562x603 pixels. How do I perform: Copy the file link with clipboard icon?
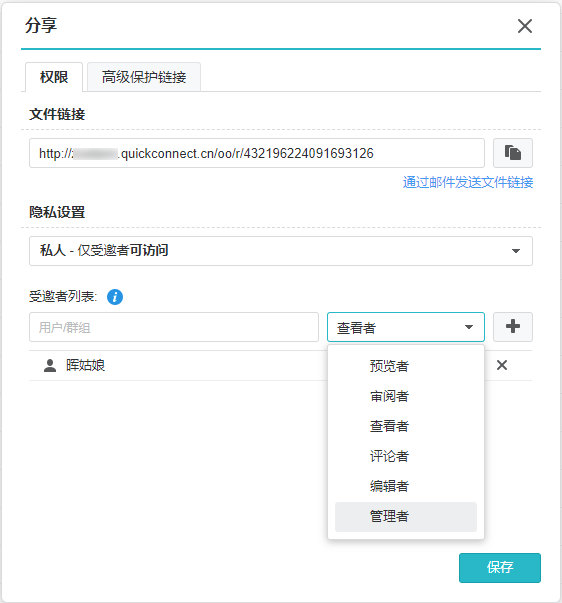(x=513, y=153)
